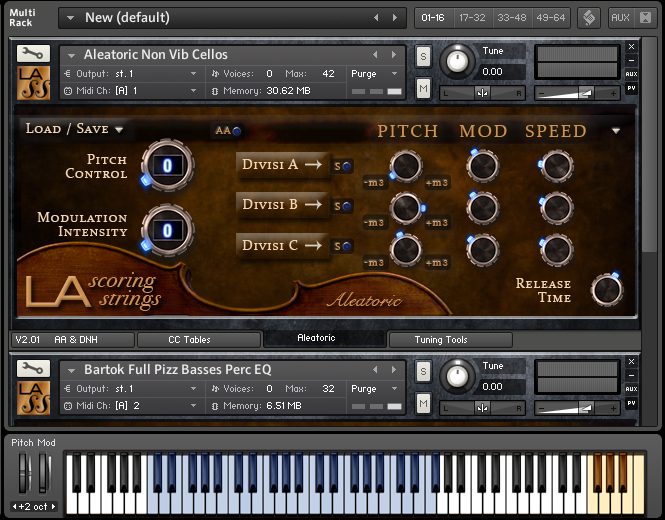Open wrench edit mode for Bartok Basses

pyautogui.click(x=33, y=369)
